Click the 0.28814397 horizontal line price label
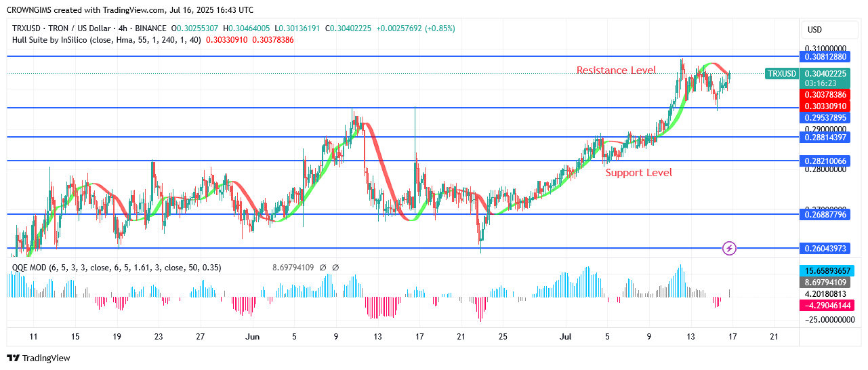This screenshot has width=868, height=370. tap(824, 137)
